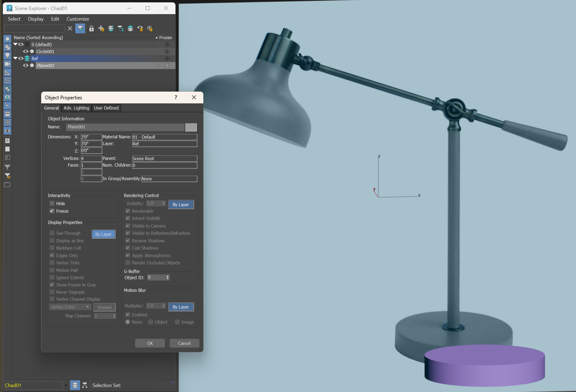Toggle display of lights filter icon
576x392 pixels.
click(7, 55)
